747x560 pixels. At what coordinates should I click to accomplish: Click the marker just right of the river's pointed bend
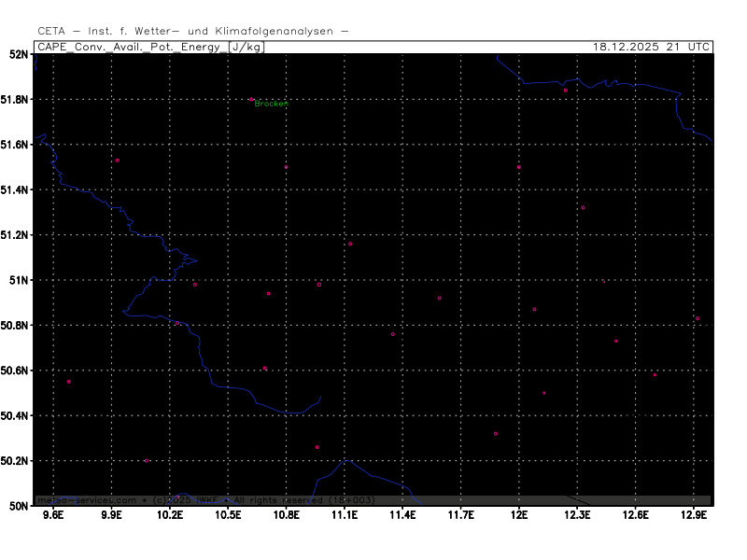195,285
